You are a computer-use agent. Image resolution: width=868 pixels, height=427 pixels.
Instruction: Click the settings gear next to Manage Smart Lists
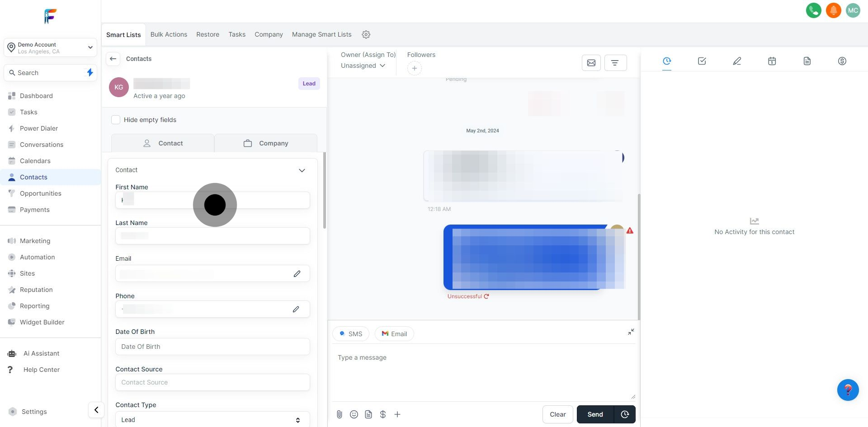click(x=366, y=34)
